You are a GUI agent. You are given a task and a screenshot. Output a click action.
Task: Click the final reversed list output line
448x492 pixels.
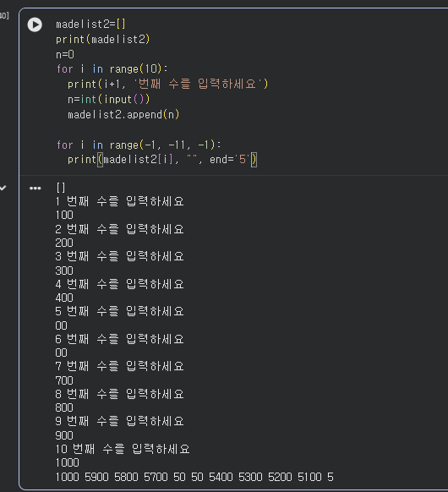194,477
